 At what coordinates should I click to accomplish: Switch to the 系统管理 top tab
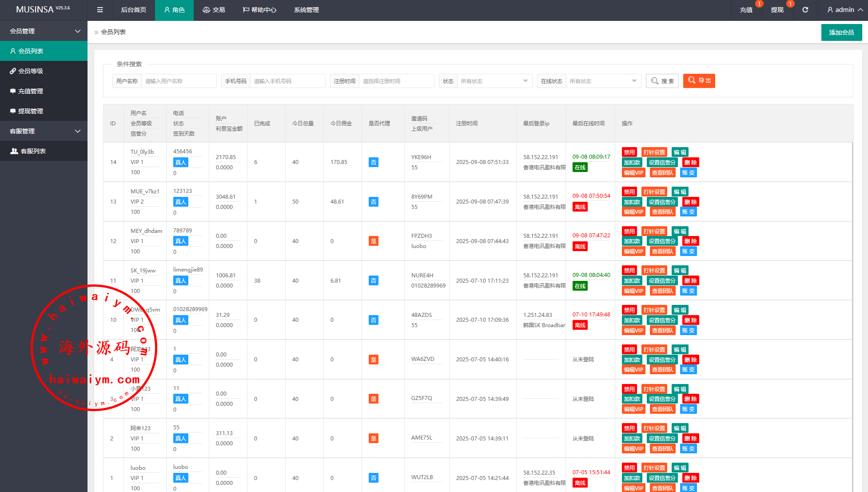(306, 10)
